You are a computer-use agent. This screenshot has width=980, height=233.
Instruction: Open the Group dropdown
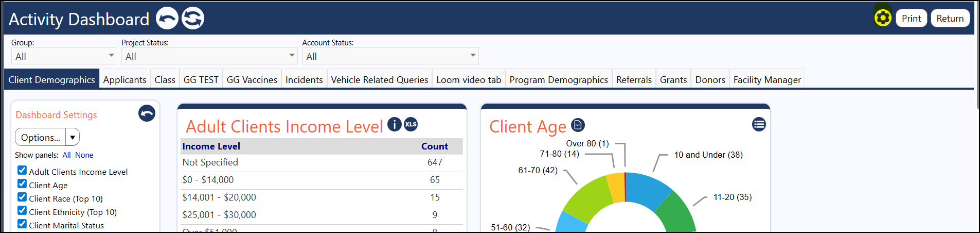[64, 56]
